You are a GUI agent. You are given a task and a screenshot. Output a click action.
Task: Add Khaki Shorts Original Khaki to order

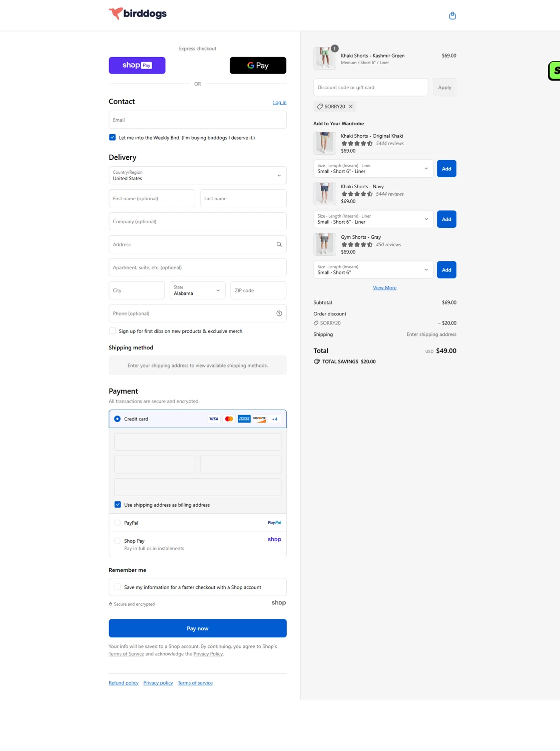[x=446, y=169]
